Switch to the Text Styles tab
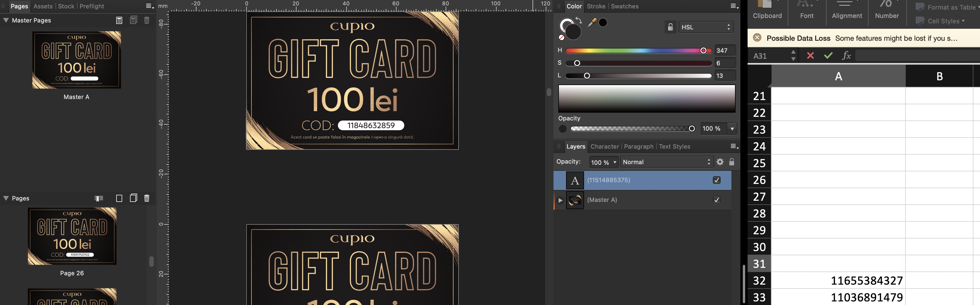This screenshot has height=305, width=980. [x=674, y=147]
